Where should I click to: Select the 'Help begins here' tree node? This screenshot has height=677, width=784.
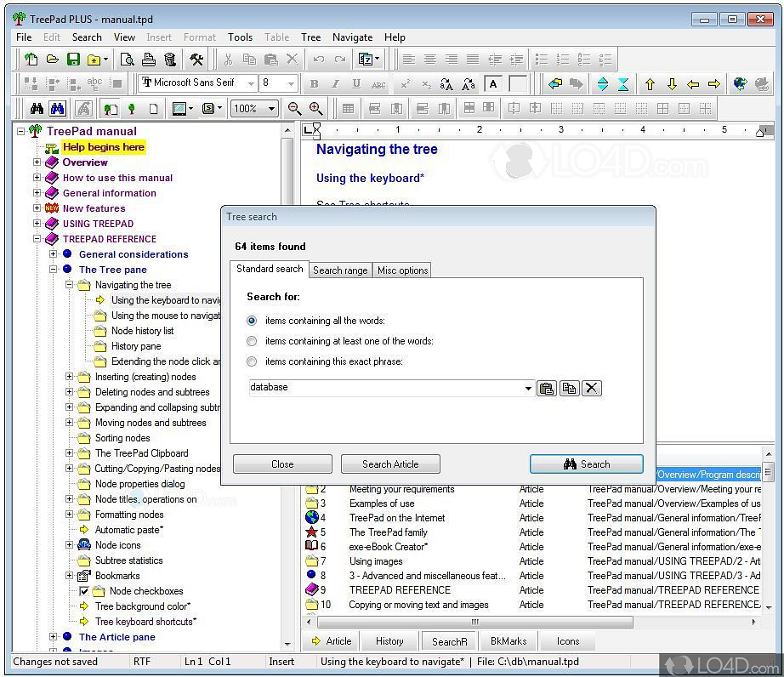[x=104, y=147]
